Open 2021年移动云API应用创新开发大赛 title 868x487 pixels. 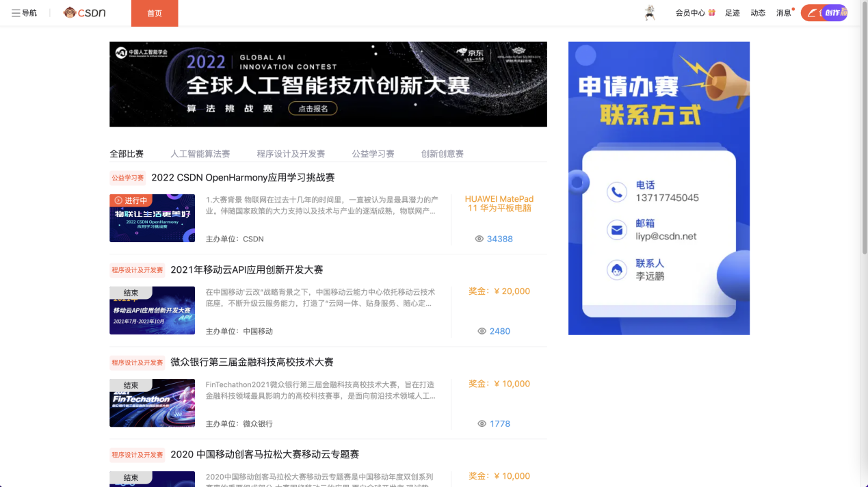pyautogui.click(x=247, y=270)
